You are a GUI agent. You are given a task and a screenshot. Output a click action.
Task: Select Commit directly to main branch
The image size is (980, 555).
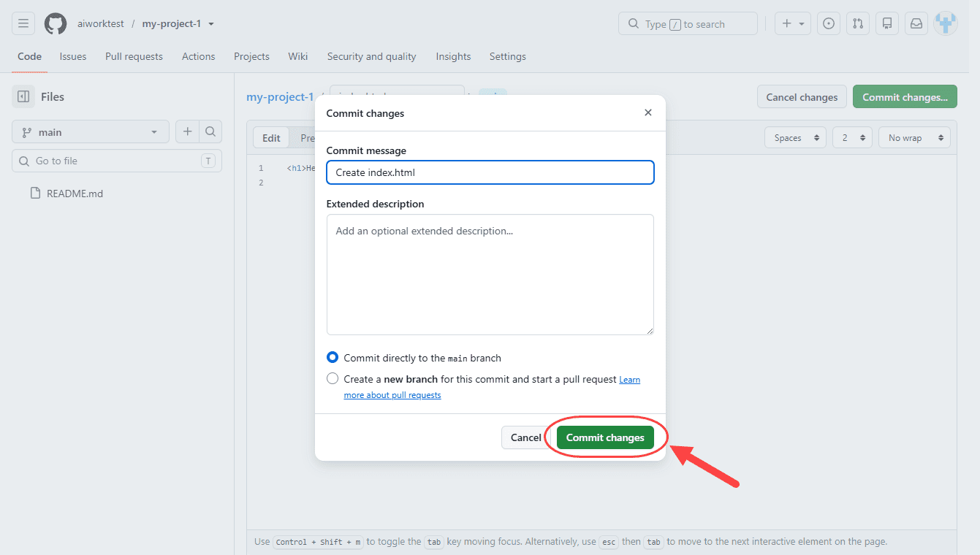333,358
